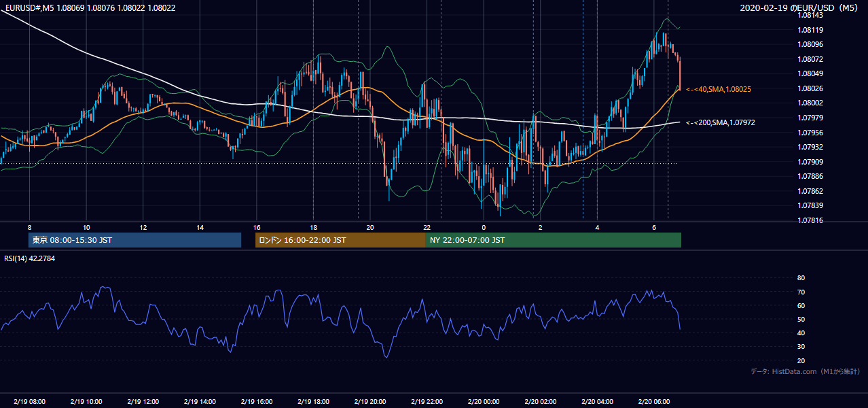Click hour label 4 under price chart
The width and height of the screenshot is (868, 408).
coord(597,227)
